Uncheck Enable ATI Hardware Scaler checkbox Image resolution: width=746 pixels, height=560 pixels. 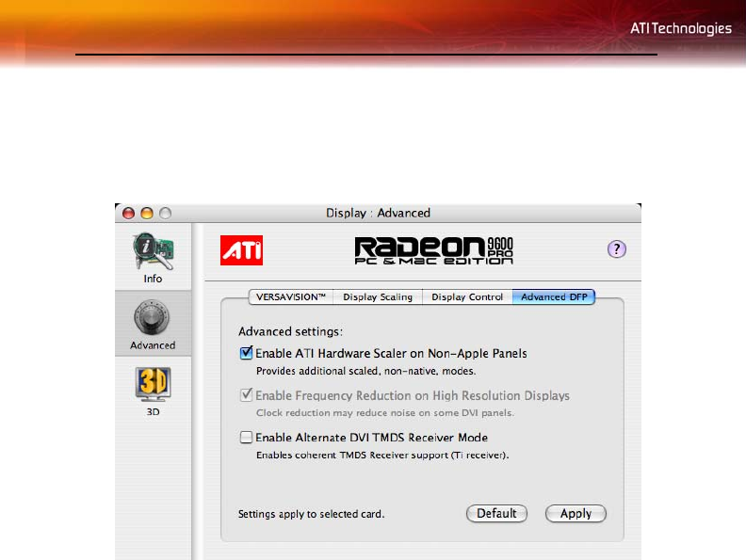(246, 353)
